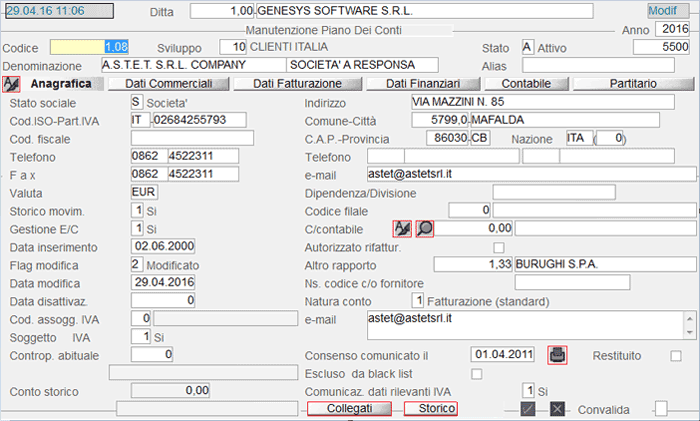Select the Codice input field
700x421 pixels.
pyautogui.click(x=90, y=47)
